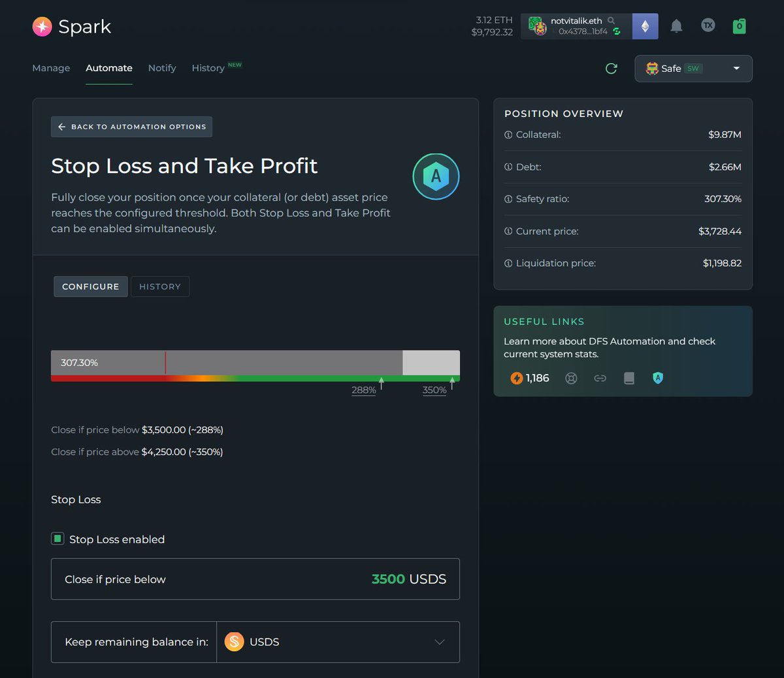The width and height of the screenshot is (784, 678).
Task: Click the Ethereum network icon button
Action: pyautogui.click(x=645, y=26)
